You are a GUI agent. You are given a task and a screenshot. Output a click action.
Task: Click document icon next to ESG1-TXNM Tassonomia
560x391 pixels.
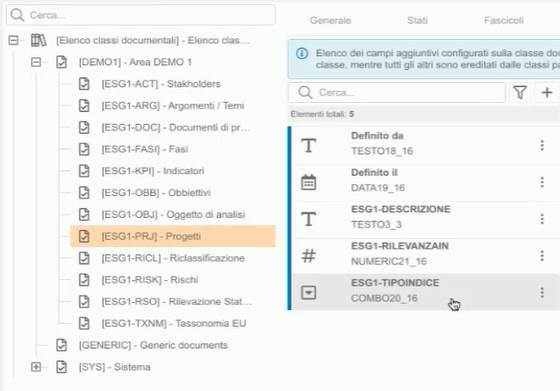[x=84, y=323]
